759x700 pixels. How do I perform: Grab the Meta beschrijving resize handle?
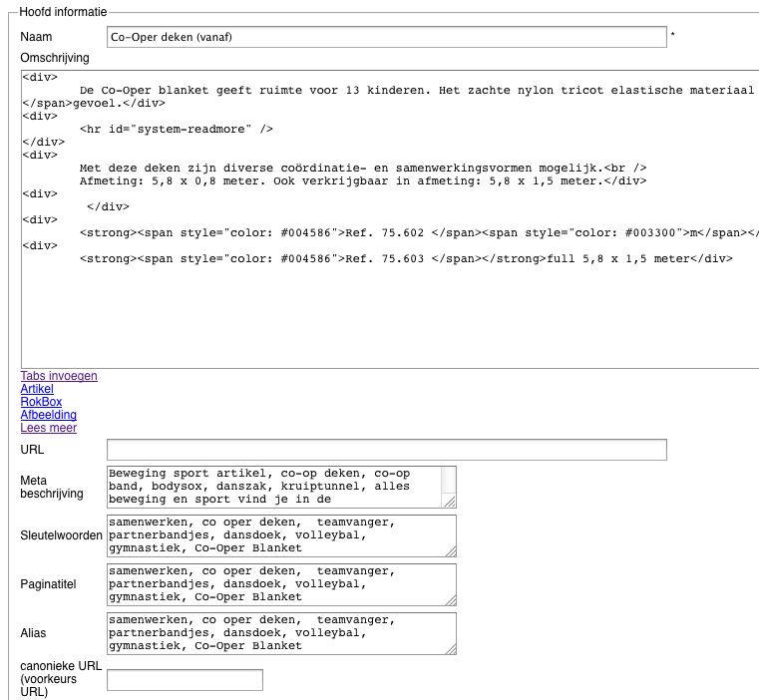click(x=450, y=502)
